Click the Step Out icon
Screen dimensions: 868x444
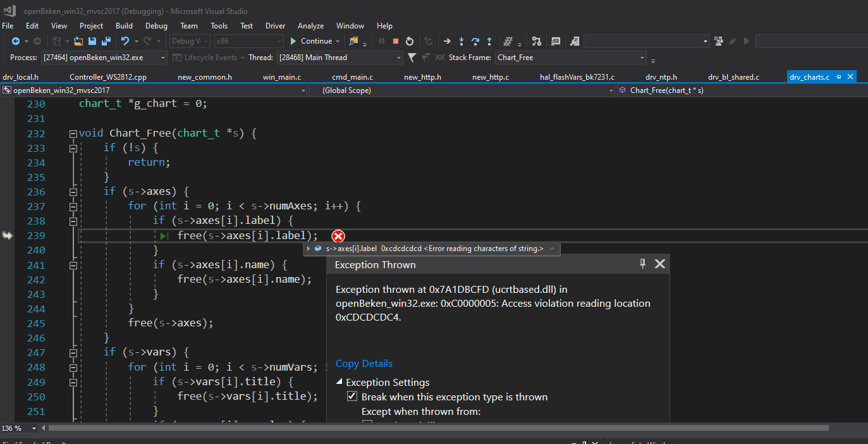pyautogui.click(x=489, y=41)
